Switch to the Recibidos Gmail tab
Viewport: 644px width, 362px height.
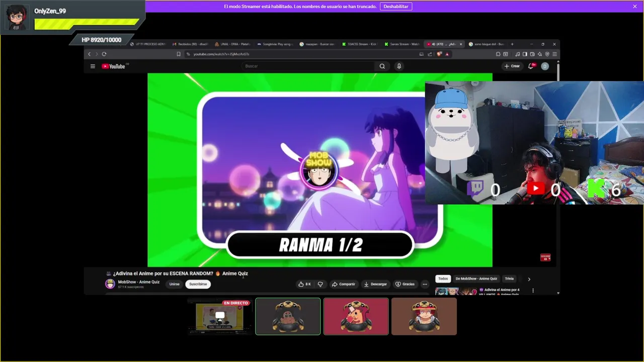[x=189, y=44]
